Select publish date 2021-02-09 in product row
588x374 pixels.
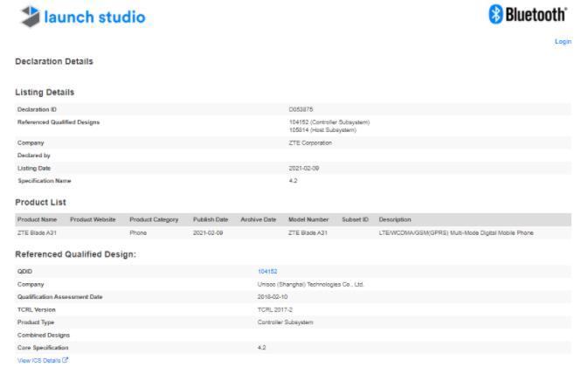pyautogui.click(x=208, y=233)
